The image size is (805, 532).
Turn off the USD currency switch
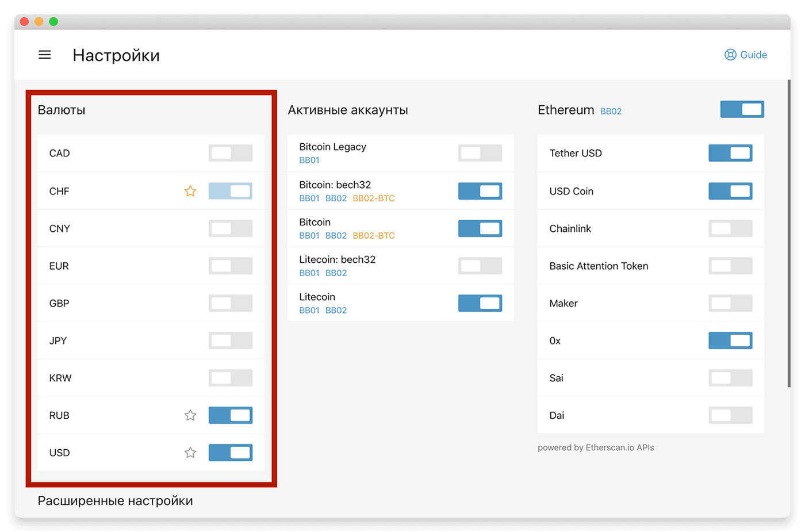[231, 453]
